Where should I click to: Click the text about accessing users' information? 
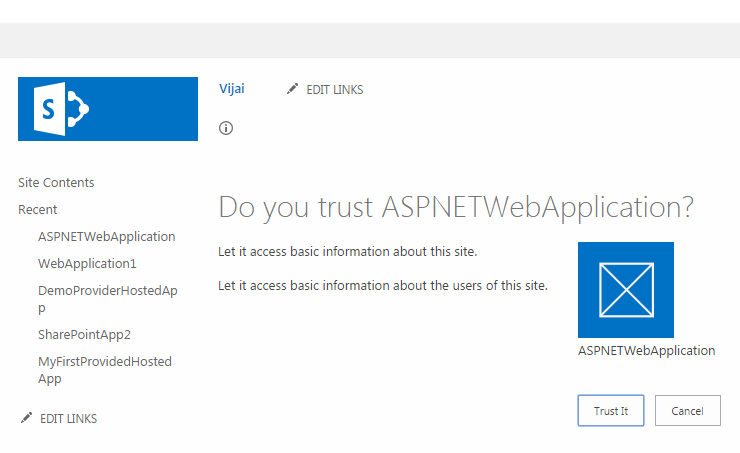[382, 286]
